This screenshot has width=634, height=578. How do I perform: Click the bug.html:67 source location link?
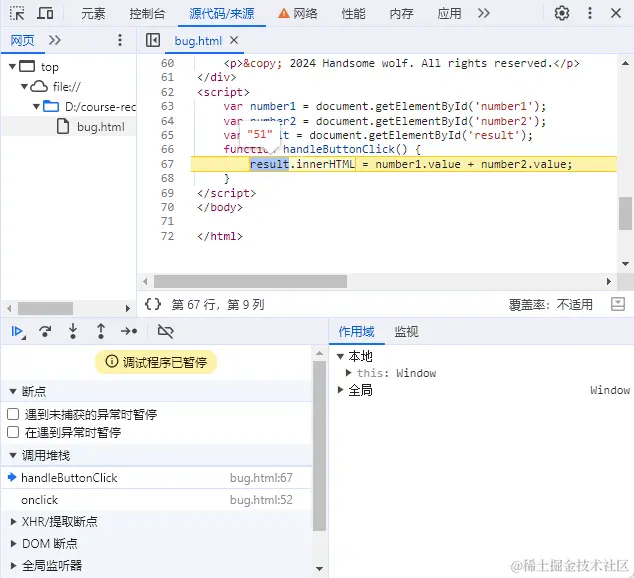(261, 478)
